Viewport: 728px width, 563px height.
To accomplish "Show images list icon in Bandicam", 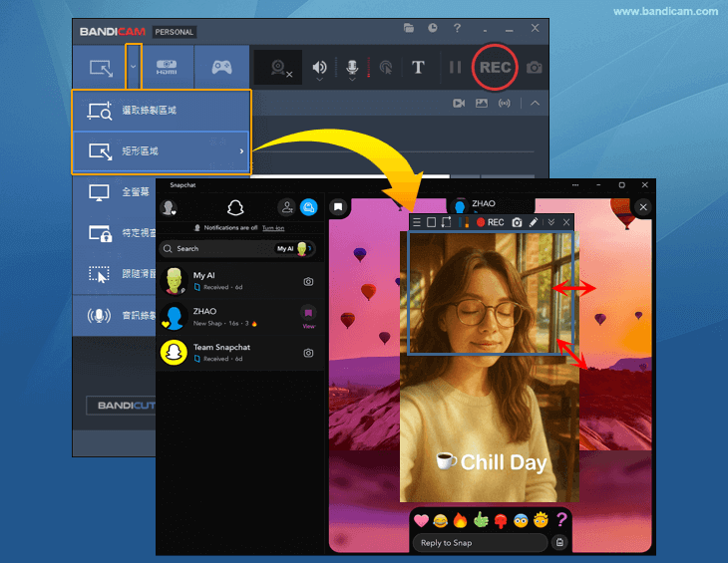I will (x=482, y=103).
